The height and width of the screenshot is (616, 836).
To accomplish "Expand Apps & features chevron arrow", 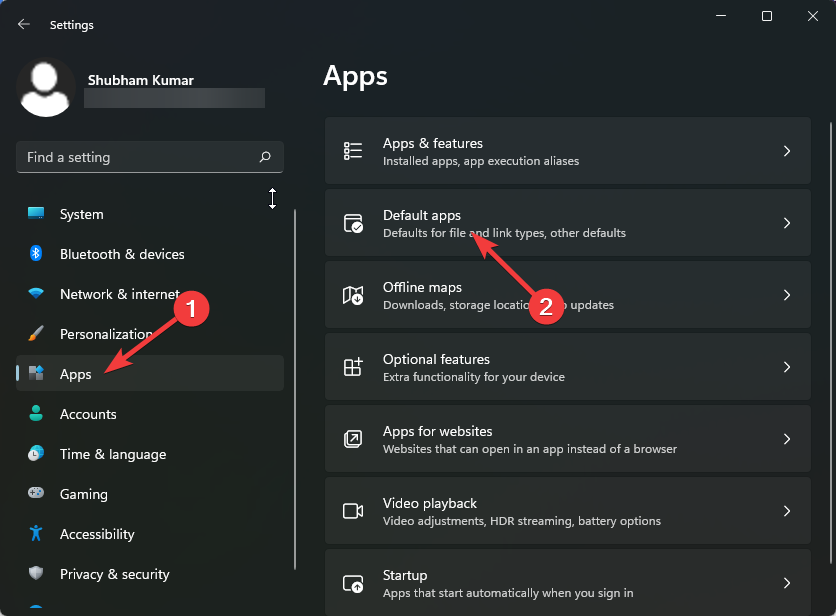I will coord(787,151).
